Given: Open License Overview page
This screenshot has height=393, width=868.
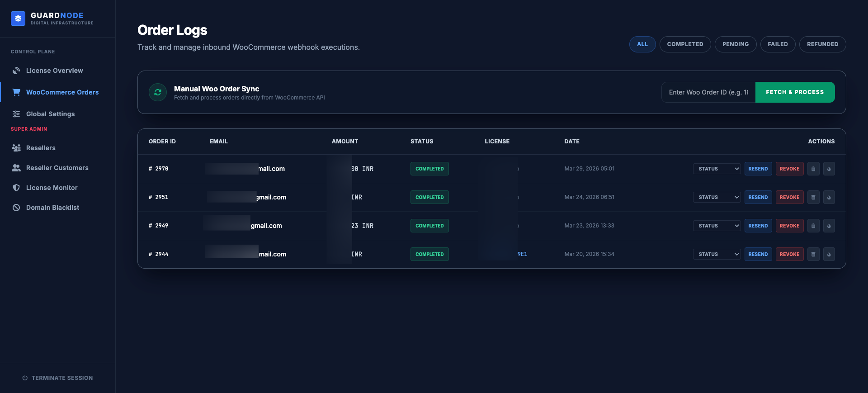Looking at the screenshot, I should 55,71.
